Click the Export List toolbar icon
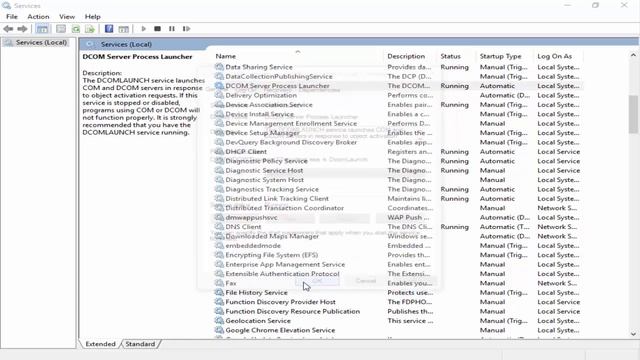 pyautogui.click(x=90, y=29)
